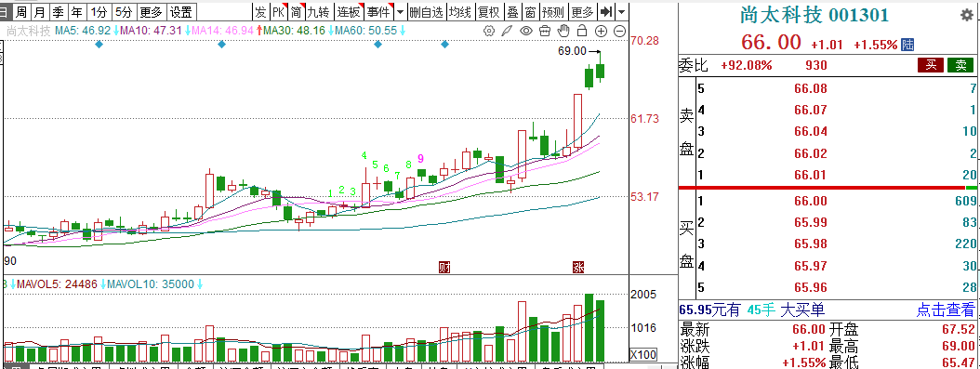
Task: Click the PK compare button
Action: (x=279, y=11)
